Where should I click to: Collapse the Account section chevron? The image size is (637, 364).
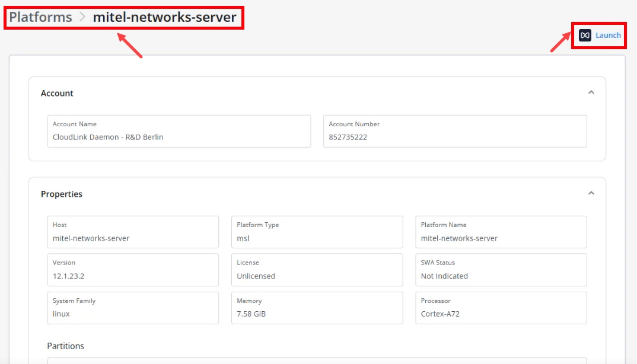click(591, 92)
